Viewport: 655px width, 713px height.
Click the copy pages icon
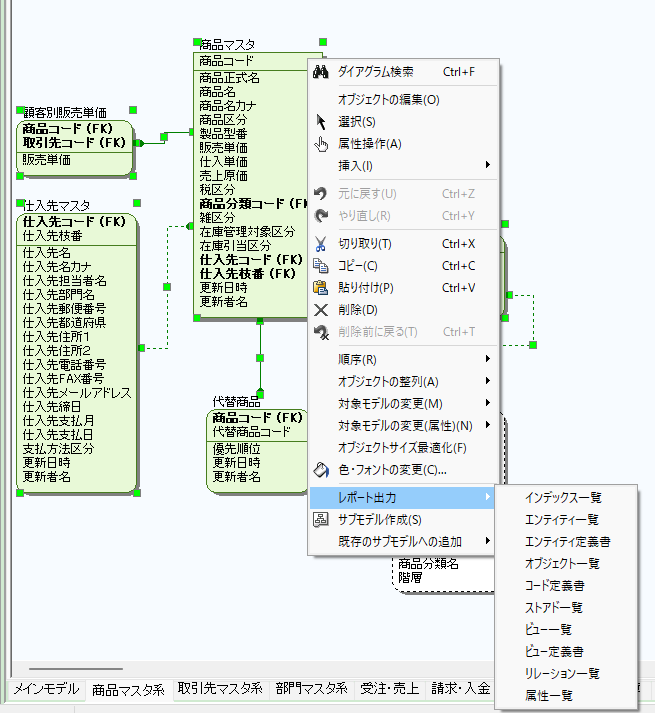pyautogui.click(x=321, y=266)
